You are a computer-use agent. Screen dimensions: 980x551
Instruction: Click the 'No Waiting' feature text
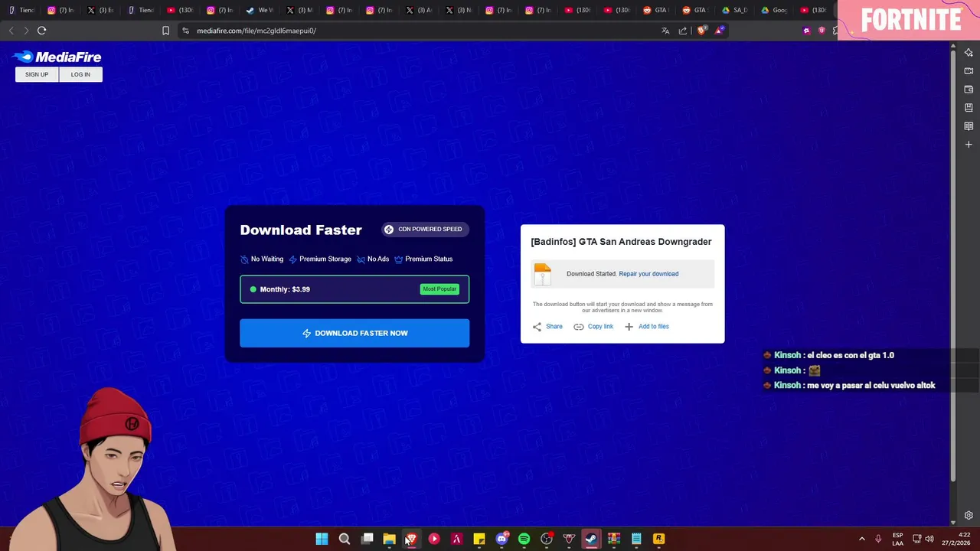[x=267, y=259]
